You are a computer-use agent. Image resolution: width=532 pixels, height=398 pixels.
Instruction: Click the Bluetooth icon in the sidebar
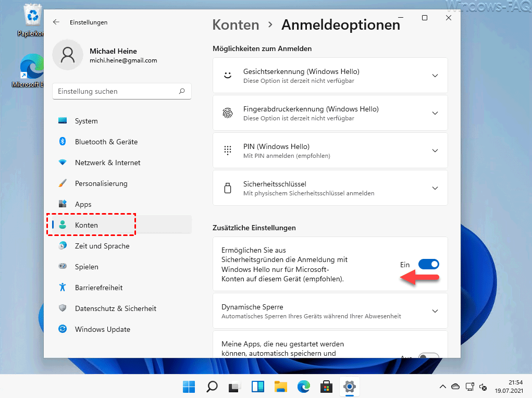click(x=63, y=141)
